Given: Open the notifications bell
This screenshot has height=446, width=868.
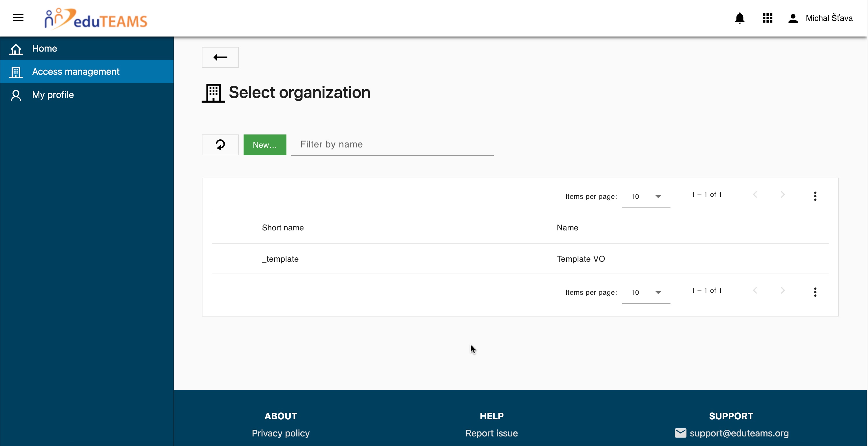Looking at the screenshot, I should coord(740,18).
